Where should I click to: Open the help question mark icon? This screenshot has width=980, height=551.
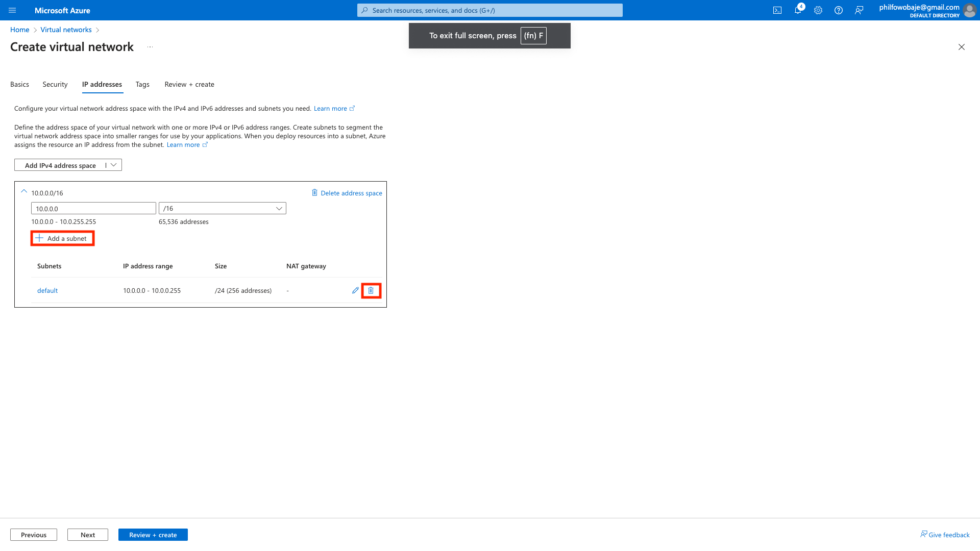(839, 10)
